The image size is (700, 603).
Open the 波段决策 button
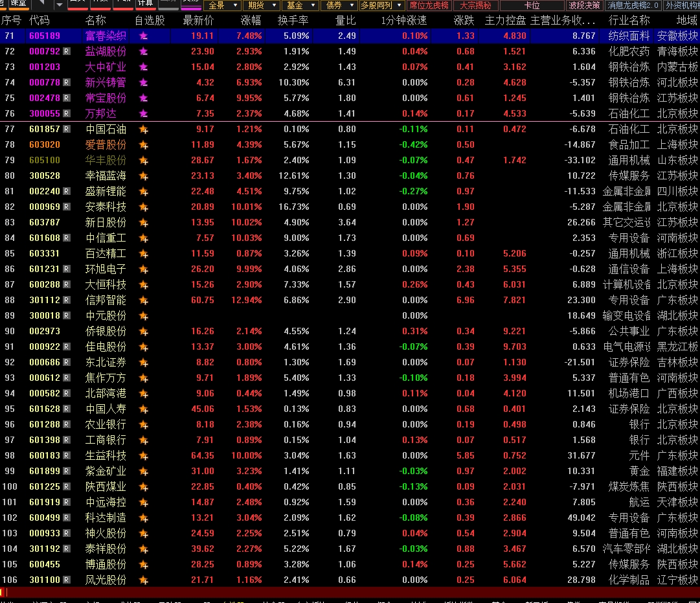584,5
